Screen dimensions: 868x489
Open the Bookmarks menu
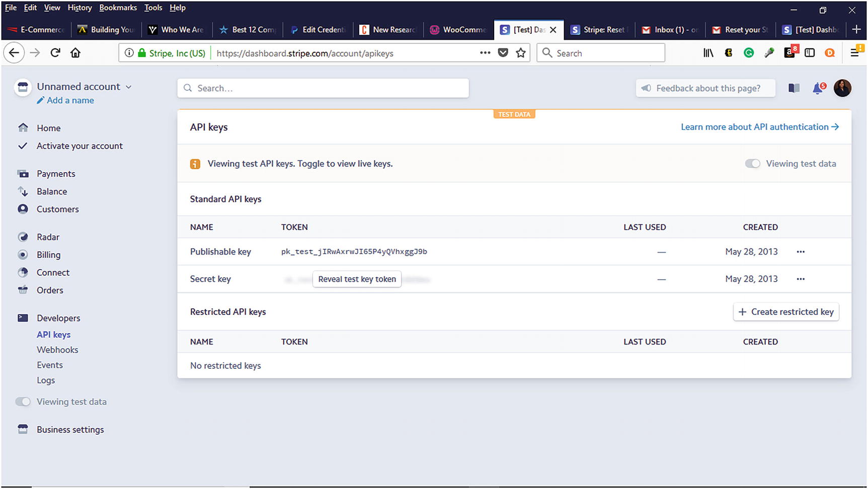pyautogui.click(x=118, y=8)
